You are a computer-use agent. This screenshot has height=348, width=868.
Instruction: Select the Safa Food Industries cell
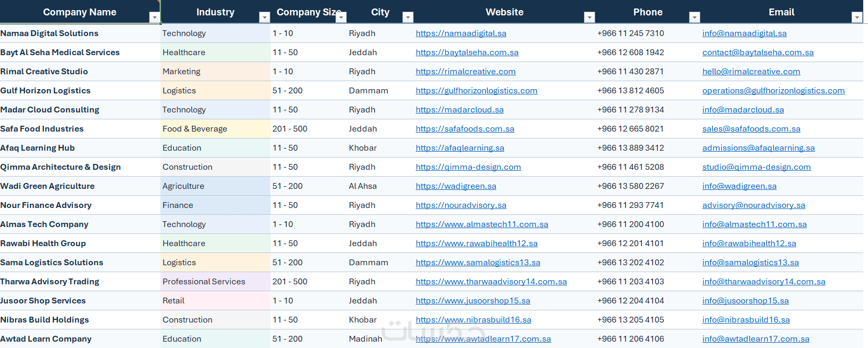(80, 129)
